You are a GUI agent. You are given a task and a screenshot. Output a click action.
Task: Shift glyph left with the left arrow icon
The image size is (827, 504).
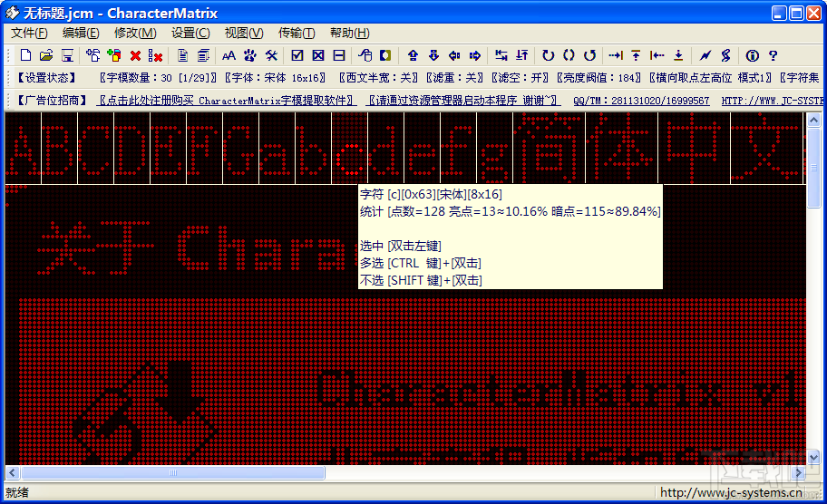tap(454, 55)
